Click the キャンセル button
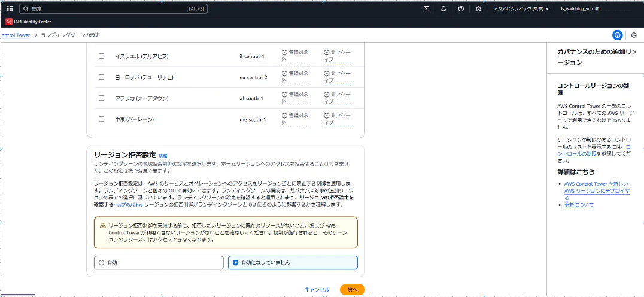 pos(317,290)
